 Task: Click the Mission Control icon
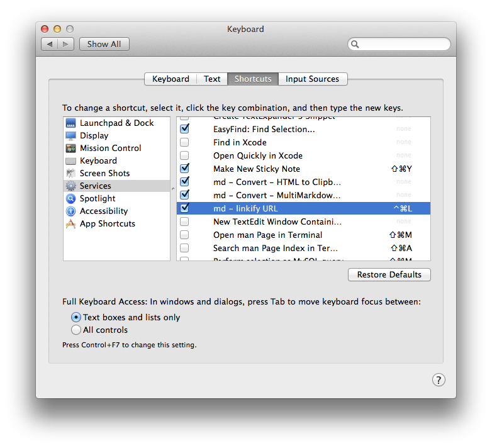[71, 148]
